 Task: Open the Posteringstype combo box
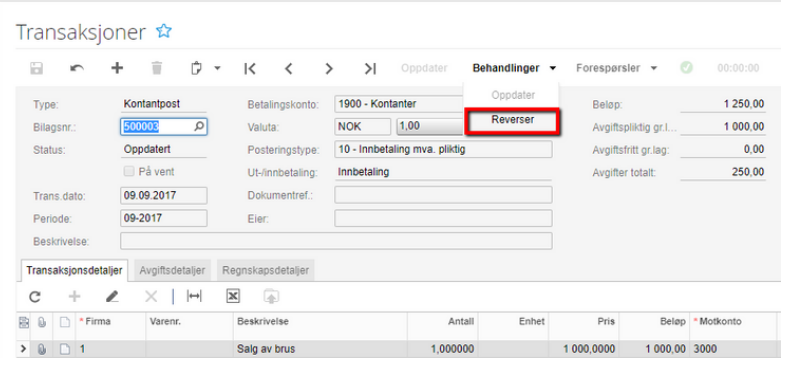[x=443, y=149]
